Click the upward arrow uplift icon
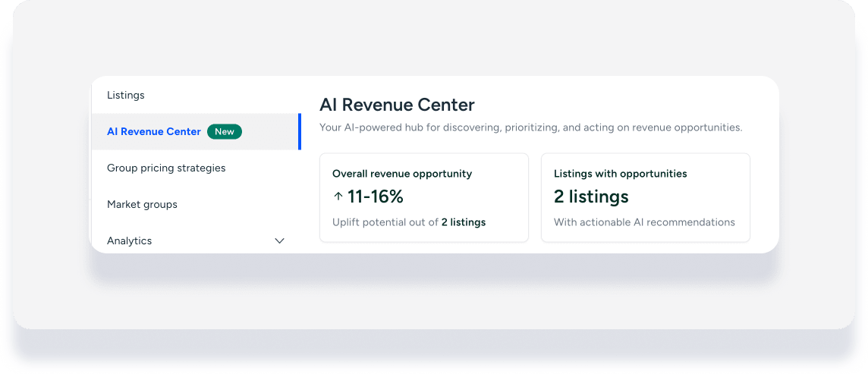 click(338, 196)
